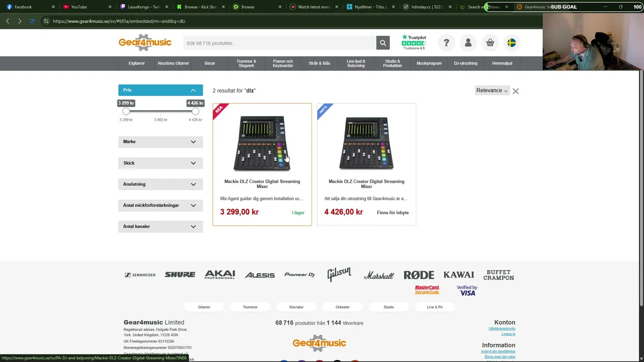Image resolution: width=644 pixels, height=362 pixels.
Task: Go back with the browser back arrow
Action: [8, 21]
